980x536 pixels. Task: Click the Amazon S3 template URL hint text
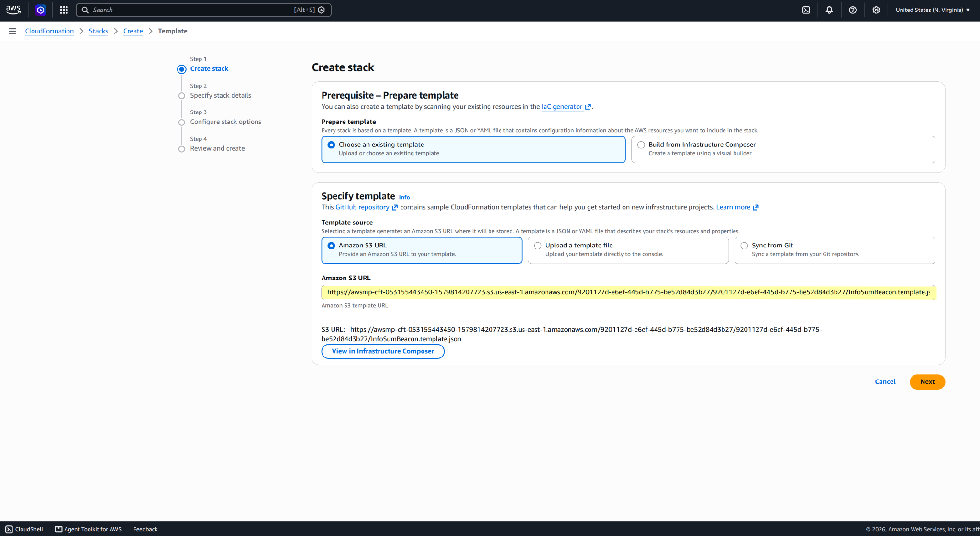pyautogui.click(x=355, y=305)
